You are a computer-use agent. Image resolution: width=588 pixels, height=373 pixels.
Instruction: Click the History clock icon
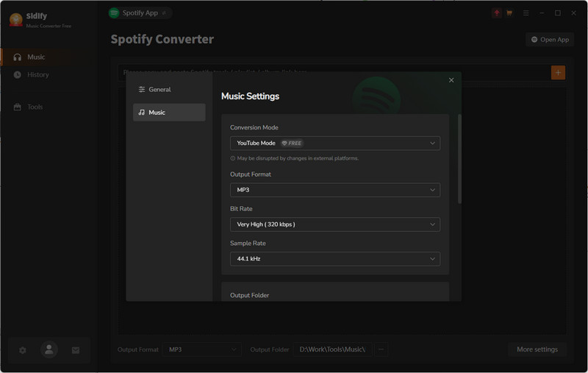[x=17, y=75]
